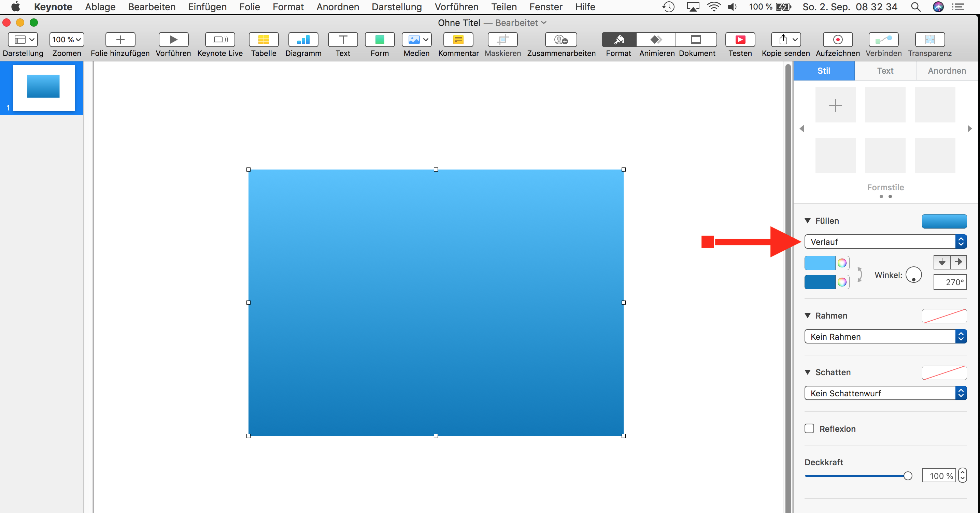Collapse the Füllen section triangle
The width and height of the screenshot is (980, 513).
[x=807, y=221]
